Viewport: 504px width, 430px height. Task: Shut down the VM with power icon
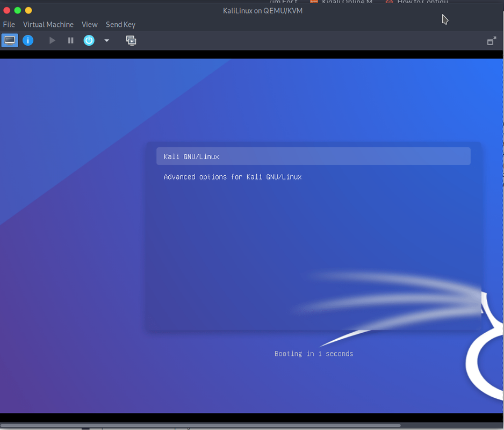(89, 40)
